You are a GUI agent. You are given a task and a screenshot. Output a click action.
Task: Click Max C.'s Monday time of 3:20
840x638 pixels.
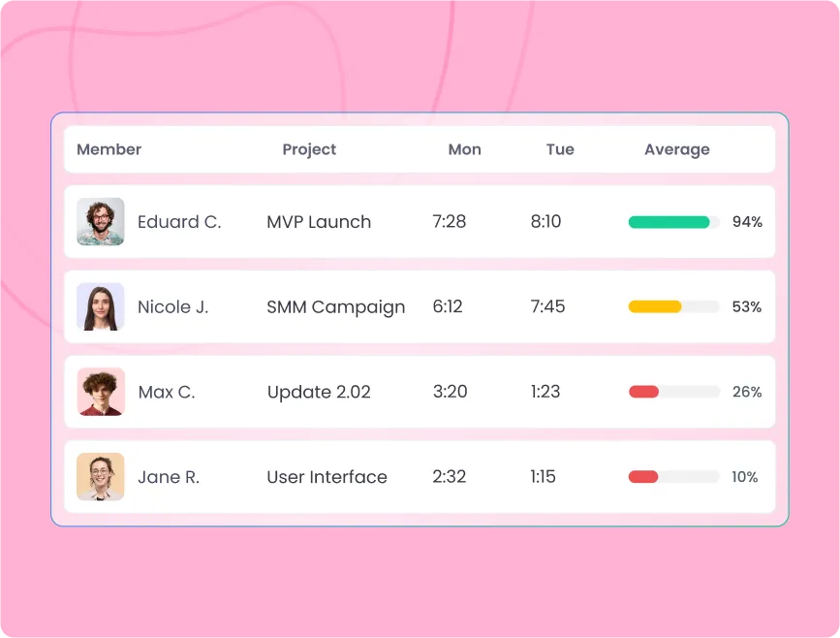pos(449,392)
